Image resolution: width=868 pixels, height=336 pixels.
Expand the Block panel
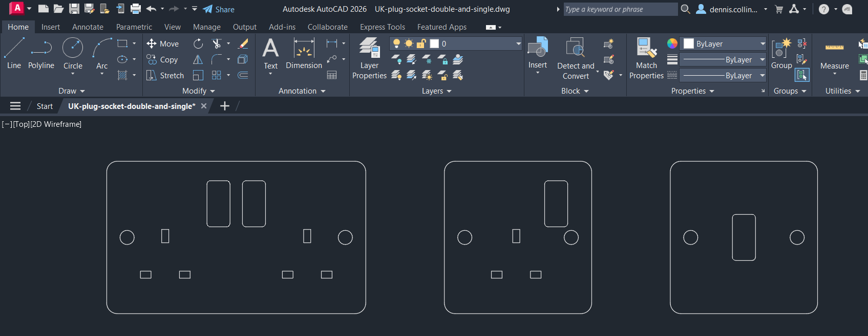pos(575,91)
